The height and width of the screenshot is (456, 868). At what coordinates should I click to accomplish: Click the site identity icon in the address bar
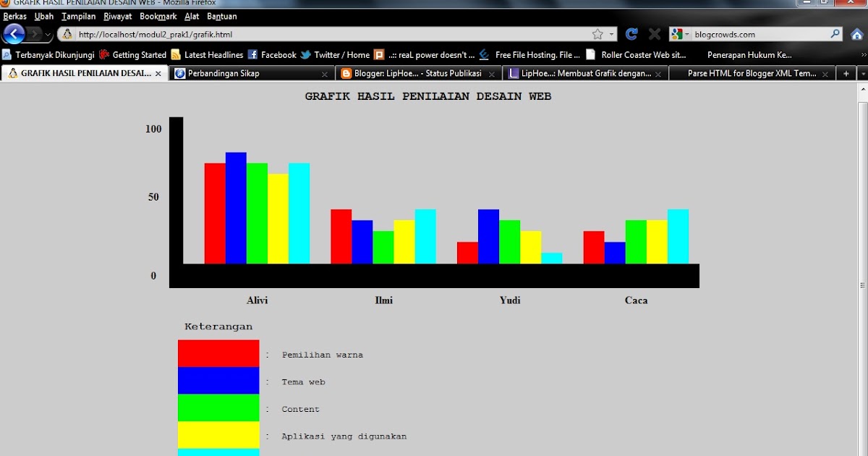pyautogui.click(x=67, y=34)
